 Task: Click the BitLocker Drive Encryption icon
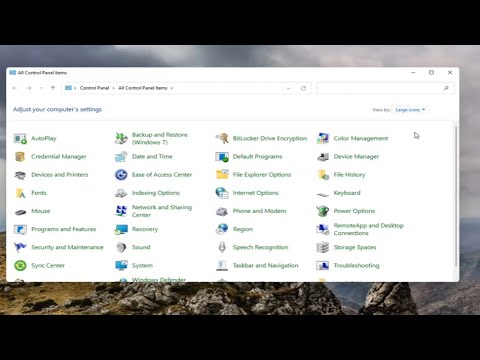pyautogui.click(x=222, y=138)
